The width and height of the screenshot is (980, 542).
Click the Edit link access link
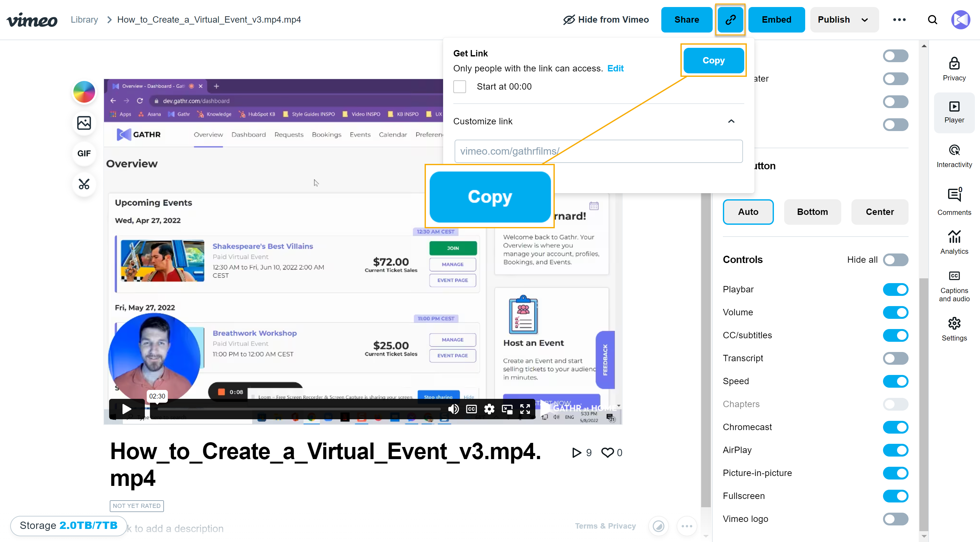(x=615, y=69)
